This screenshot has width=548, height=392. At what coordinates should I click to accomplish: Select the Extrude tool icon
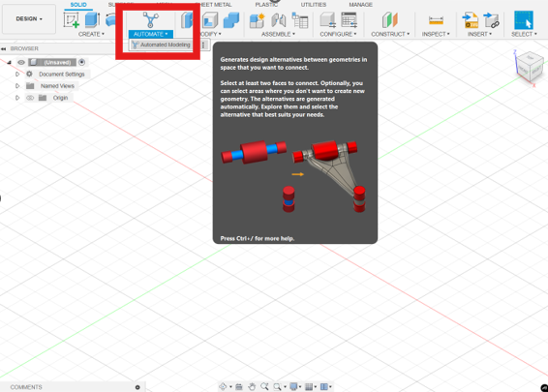tap(92, 20)
